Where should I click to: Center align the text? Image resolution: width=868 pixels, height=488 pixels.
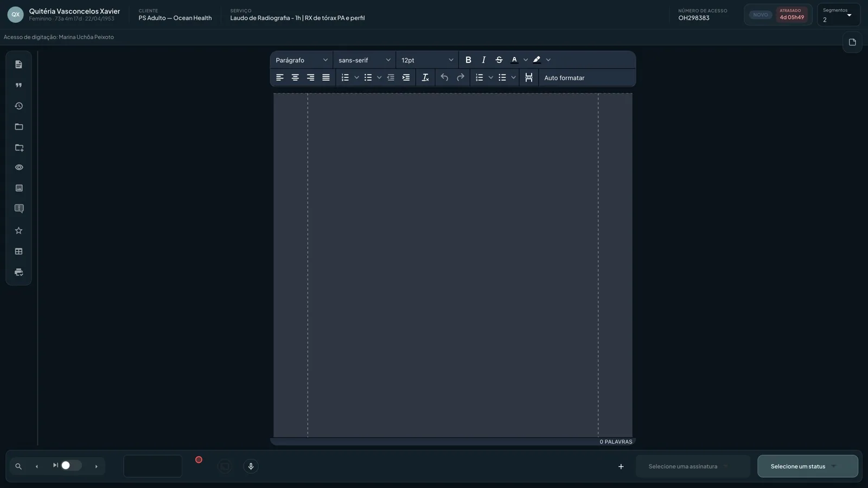click(295, 78)
